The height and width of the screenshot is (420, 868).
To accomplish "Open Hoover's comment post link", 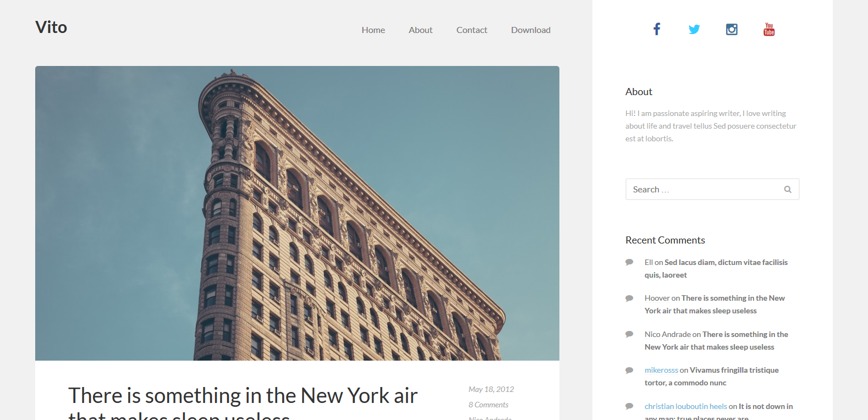I will coord(733,299).
